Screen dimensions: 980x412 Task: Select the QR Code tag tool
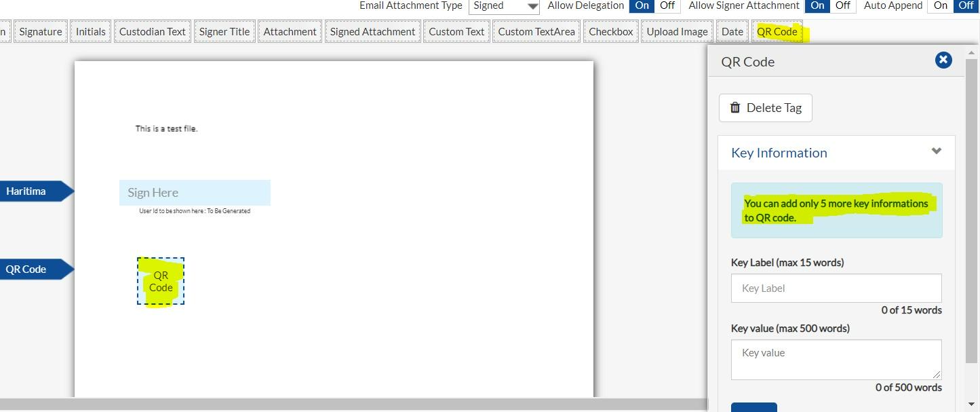click(777, 31)
